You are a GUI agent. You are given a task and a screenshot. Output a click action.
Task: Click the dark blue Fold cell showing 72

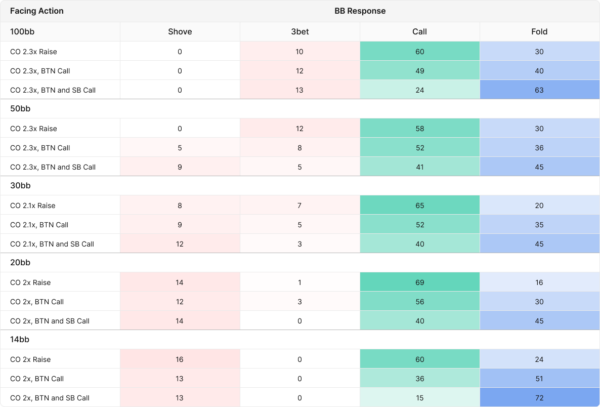539,397
